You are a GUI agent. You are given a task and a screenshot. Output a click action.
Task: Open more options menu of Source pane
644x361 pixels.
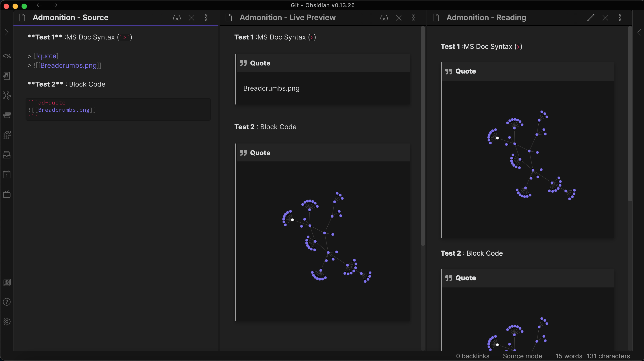(x=206, y=18)
